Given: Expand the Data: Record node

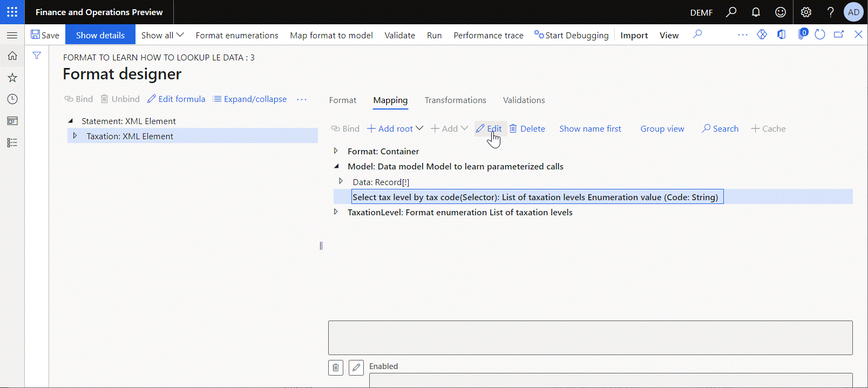Looking at the screenshot, I should tap(341, 181).
